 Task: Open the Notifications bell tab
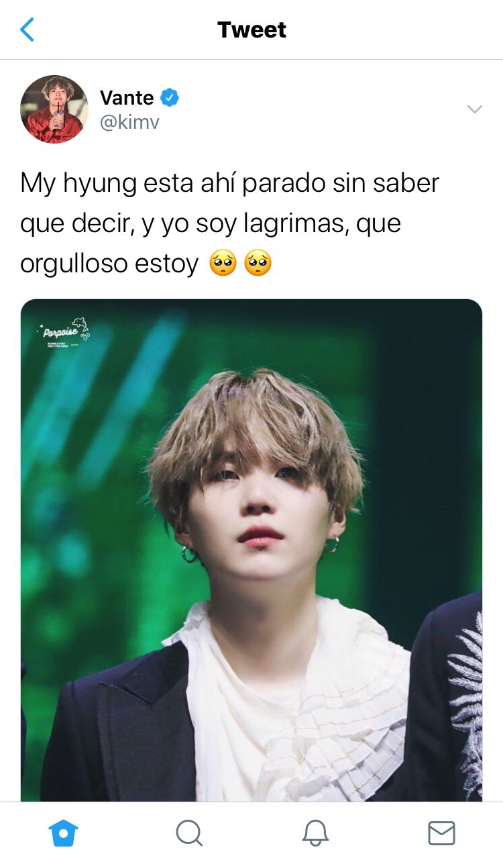tap(315, 834)
